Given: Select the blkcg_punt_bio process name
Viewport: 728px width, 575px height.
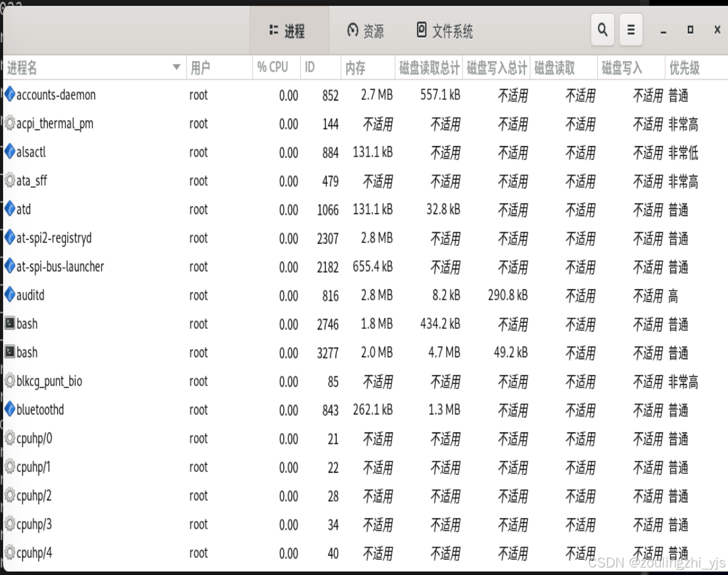Looking at the screenshot, I should (49, 382).
